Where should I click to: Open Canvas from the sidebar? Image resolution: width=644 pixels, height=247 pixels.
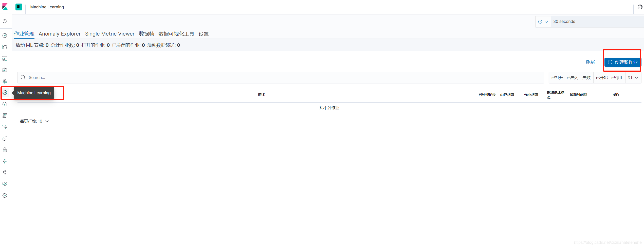5,70
